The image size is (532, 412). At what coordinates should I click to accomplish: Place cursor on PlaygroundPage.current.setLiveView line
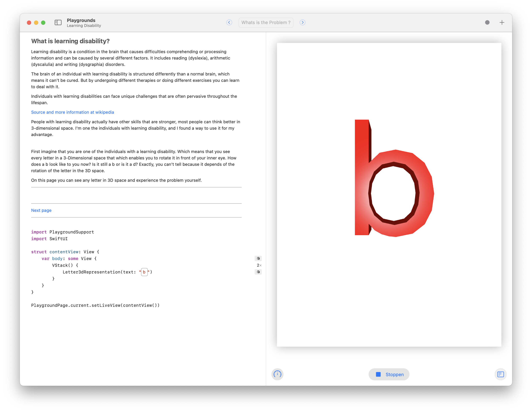pos(95,305)
